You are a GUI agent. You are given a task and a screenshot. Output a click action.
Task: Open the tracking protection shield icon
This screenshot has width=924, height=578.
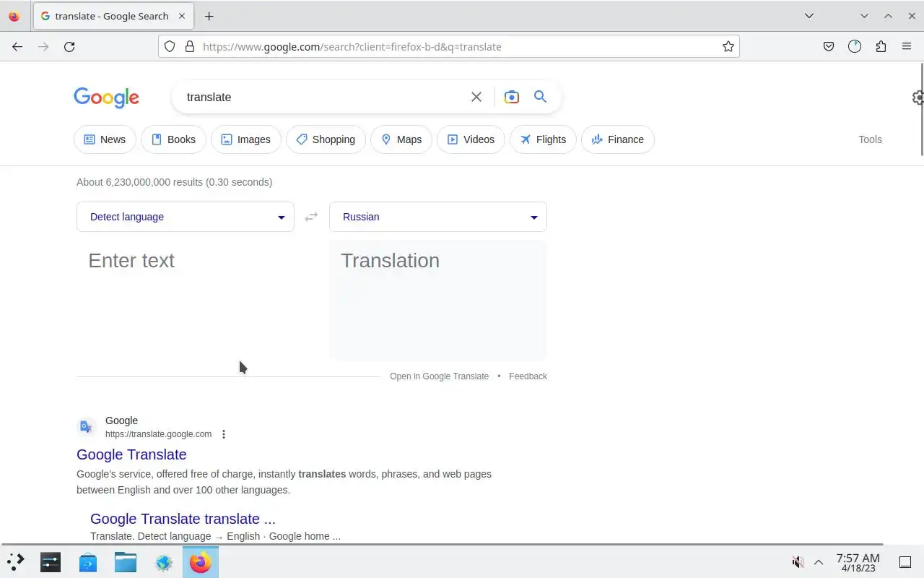(x=170, y=46)
